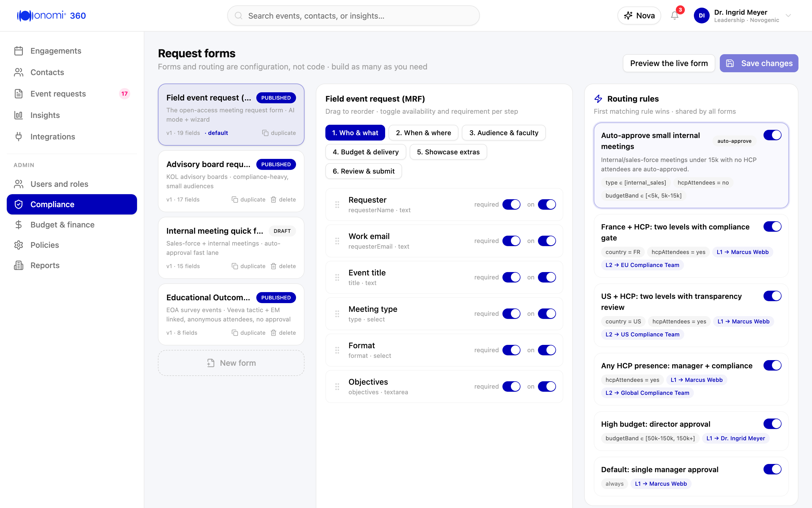Screen dimensions: 812x508
Task: Switch to 2. When & where step
Action: click(423, 133)
